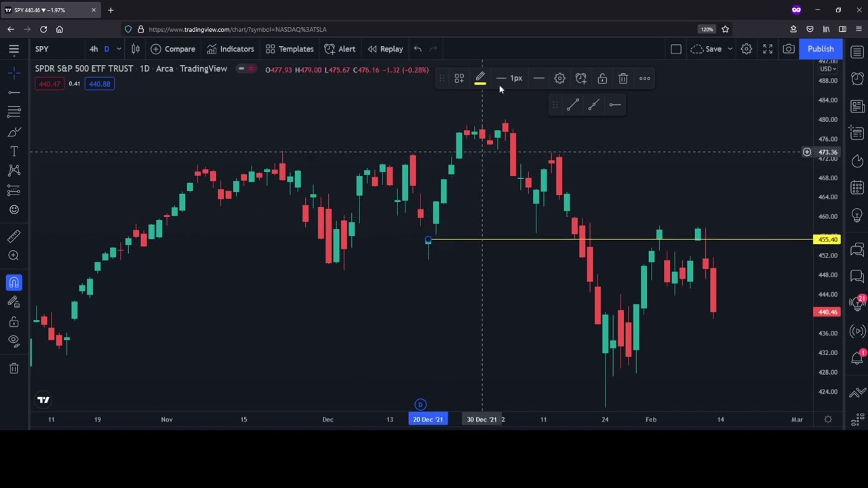This screenshot has width=868, height=488.
Task: Open the line style dropdown
Action: pos(538,79)
